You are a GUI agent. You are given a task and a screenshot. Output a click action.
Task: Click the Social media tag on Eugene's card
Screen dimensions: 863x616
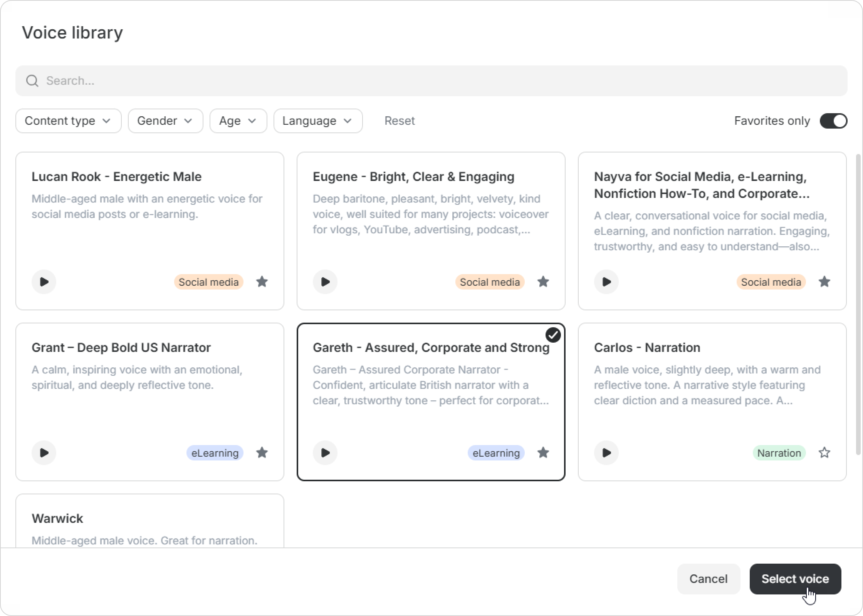490,282
